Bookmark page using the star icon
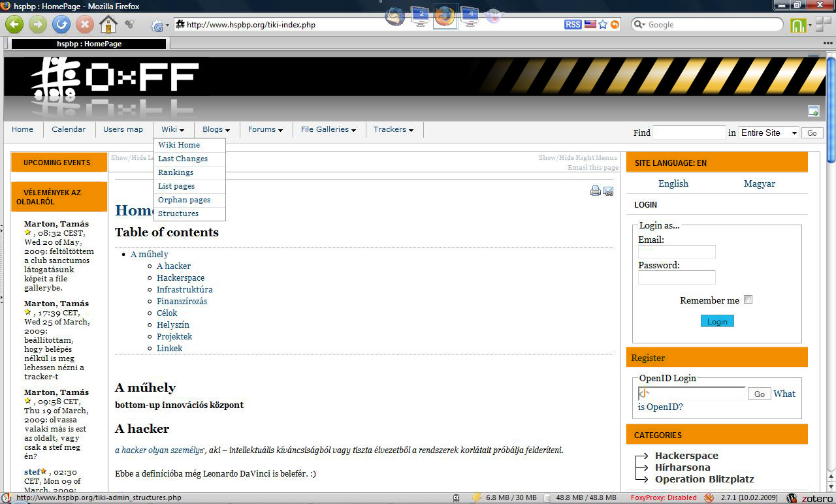836x504 pixels. tap(603, 25)
